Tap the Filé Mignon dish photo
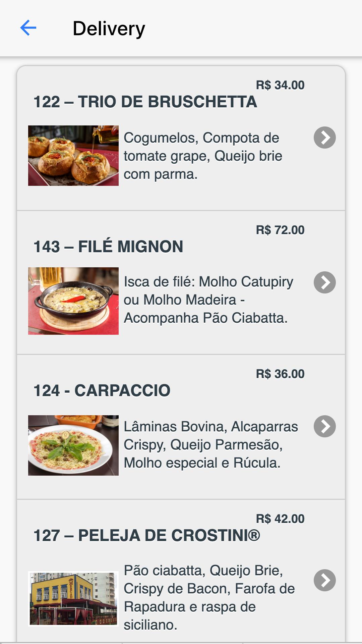The height and width of the screenshot is (644, 362). (73, 301)
